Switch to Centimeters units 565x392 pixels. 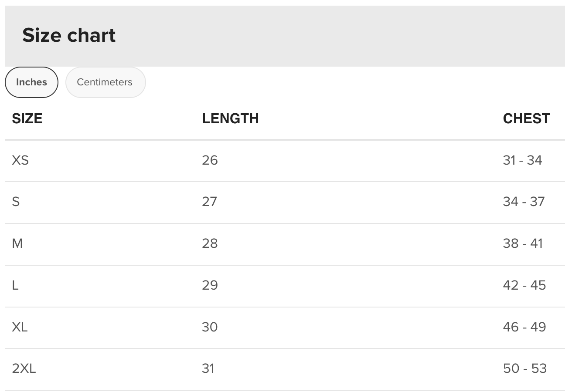pos(105,82)
